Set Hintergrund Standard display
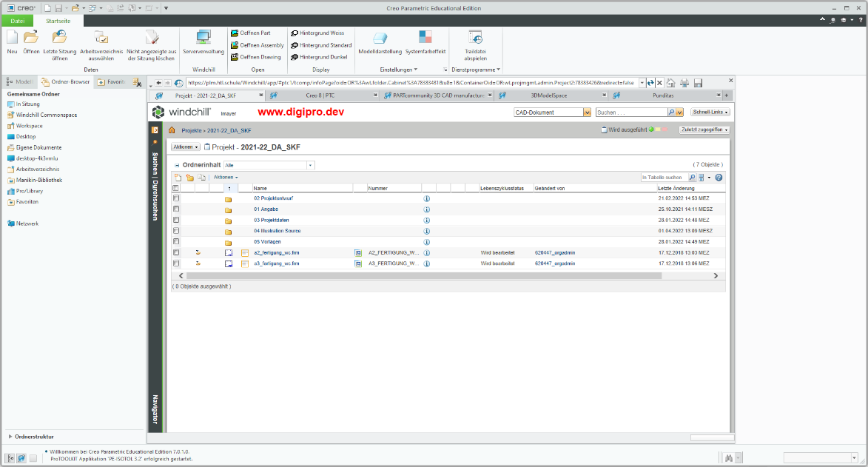Image resolution: width=868 pixels, height=467 pixels. pos(321,45)
